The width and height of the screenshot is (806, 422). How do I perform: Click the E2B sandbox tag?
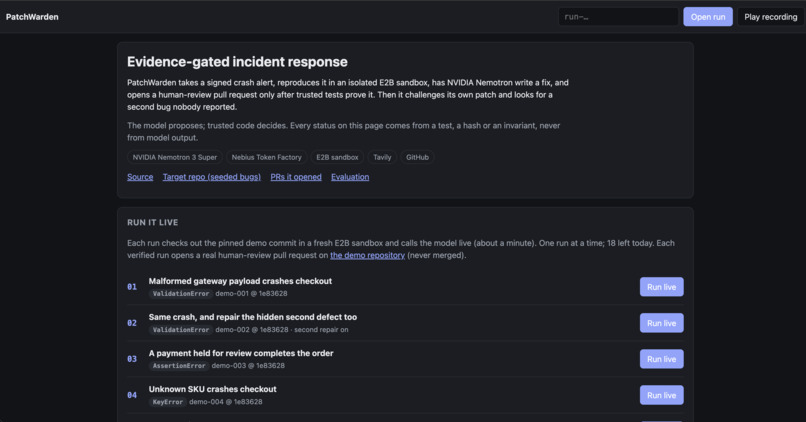[337, 157]
